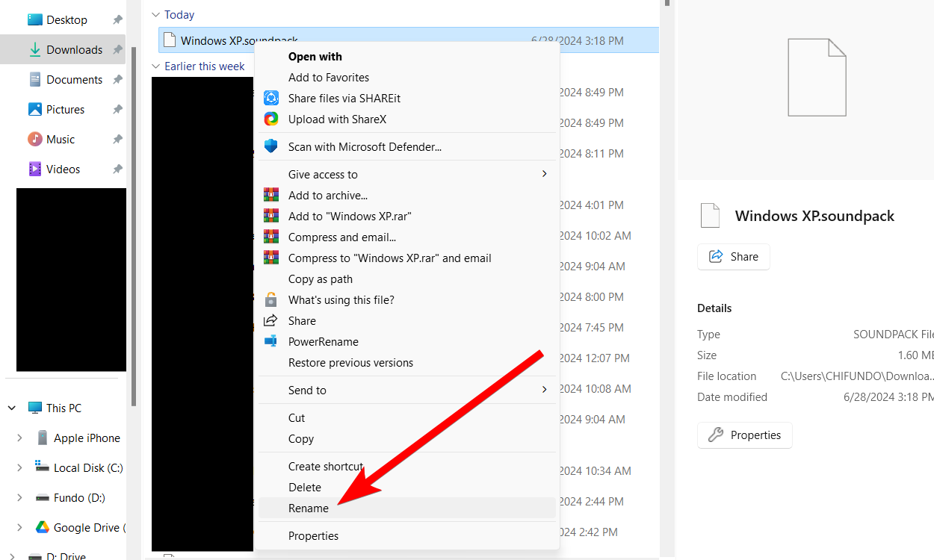Expand the Google Drive node
934x560 pixels.
coord(19,527)
